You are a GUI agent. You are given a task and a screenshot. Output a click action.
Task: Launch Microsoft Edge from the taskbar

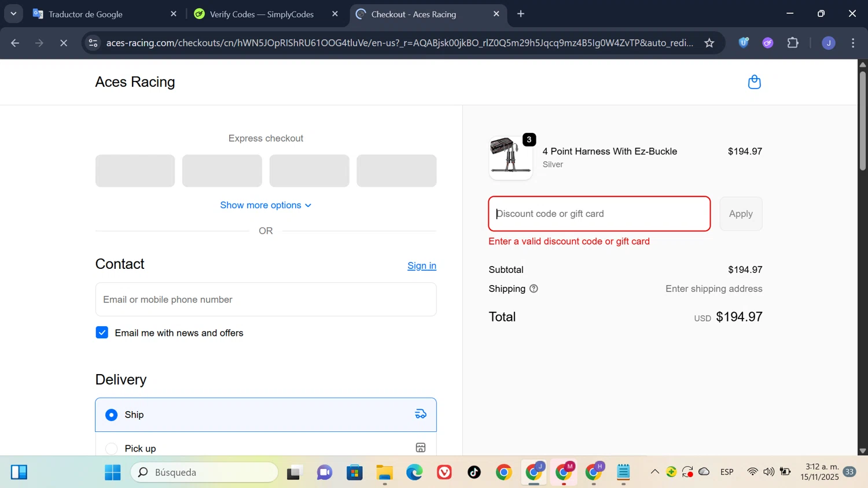(x=414, y=472)
